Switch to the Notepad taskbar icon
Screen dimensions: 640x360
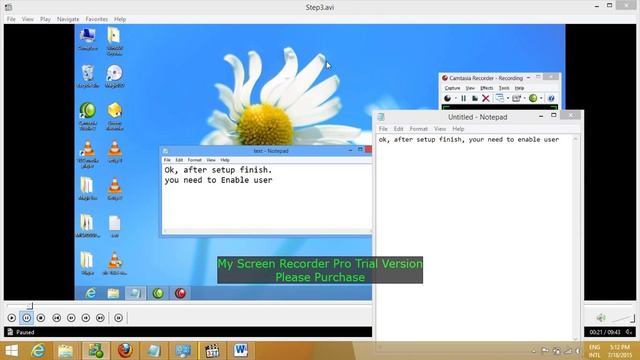point(154,351)
